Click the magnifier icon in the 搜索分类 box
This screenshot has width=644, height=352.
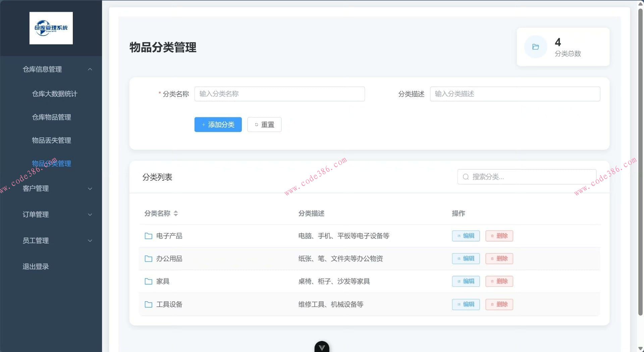pos(466,176)
